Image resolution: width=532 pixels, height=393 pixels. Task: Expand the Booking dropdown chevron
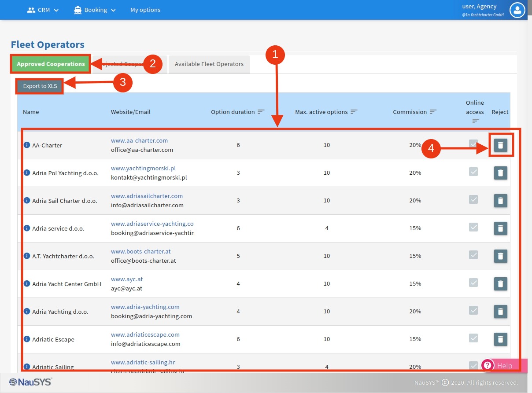click(x=113, y=10)
